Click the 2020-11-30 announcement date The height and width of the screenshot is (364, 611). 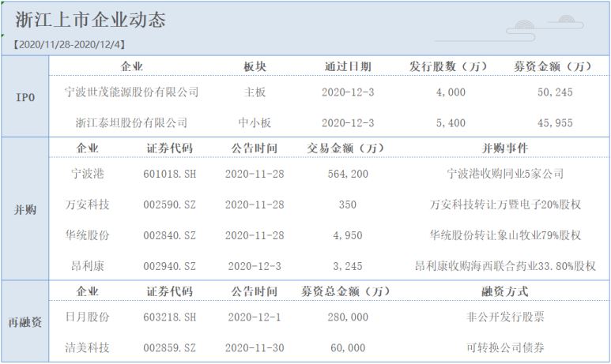point(255,347)
